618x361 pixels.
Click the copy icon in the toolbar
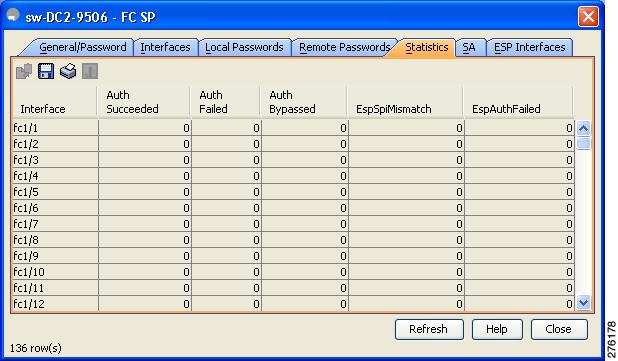tap(24, 71)
